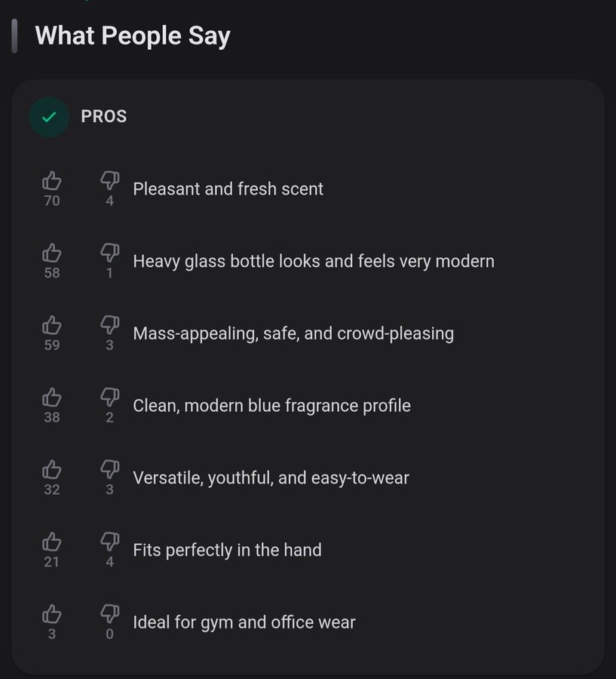Downvote 'Clean, modern blue fragrance profile'
The height and width of the screenshot is (679, 616).
pyautogui.click(x=110, y=397)
